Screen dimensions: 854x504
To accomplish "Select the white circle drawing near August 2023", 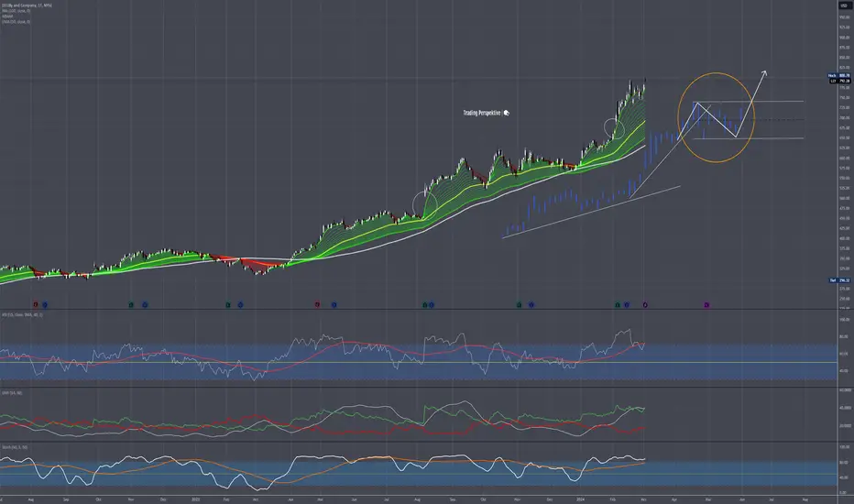I will click(424, 205).
